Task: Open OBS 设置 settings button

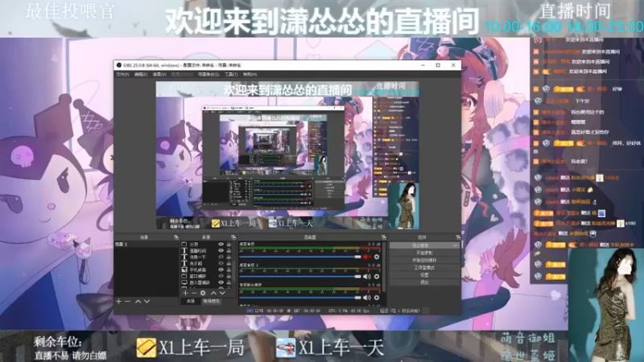Action: pos(424,275)
